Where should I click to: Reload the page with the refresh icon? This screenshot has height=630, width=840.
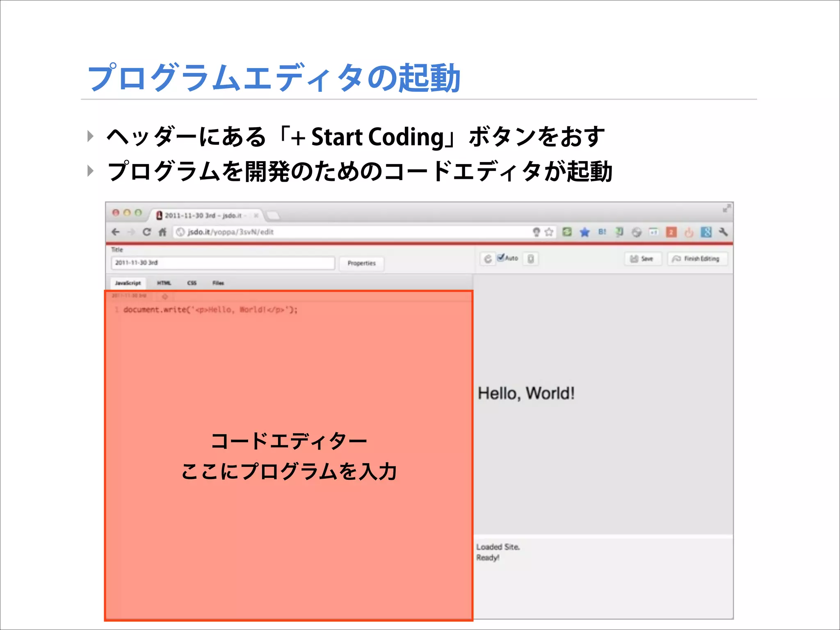[146, 232]
